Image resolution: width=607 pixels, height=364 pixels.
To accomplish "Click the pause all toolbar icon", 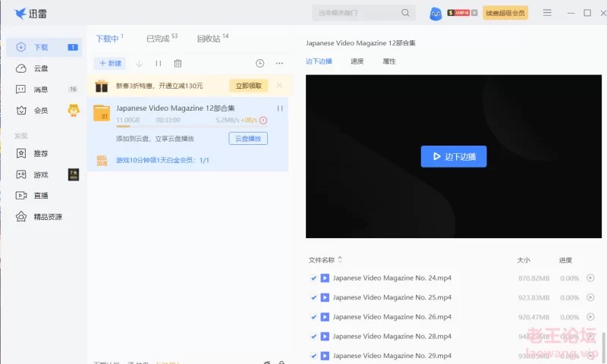I will [159, 64].
